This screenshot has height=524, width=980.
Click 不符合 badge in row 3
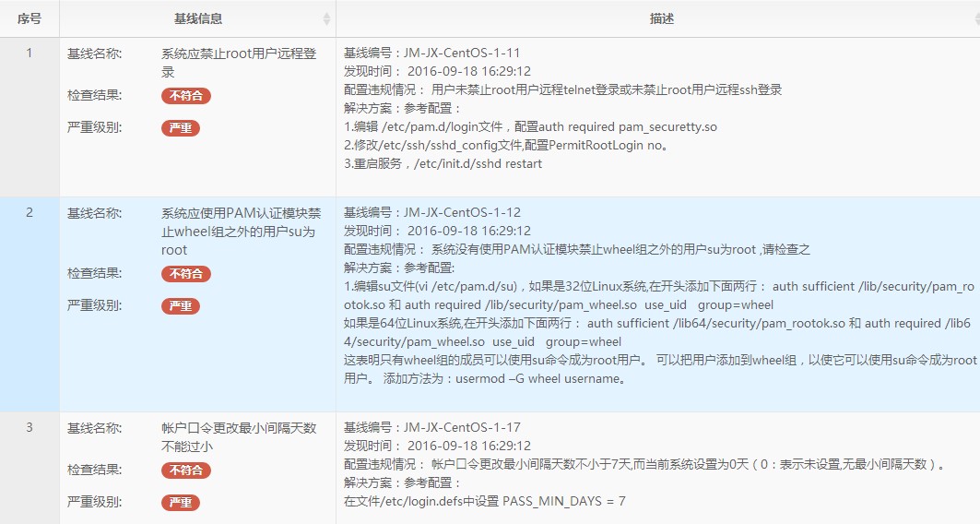click(186, 470)
